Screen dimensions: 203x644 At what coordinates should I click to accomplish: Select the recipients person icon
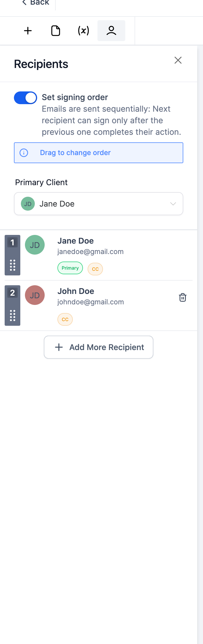tap(111, 31)
